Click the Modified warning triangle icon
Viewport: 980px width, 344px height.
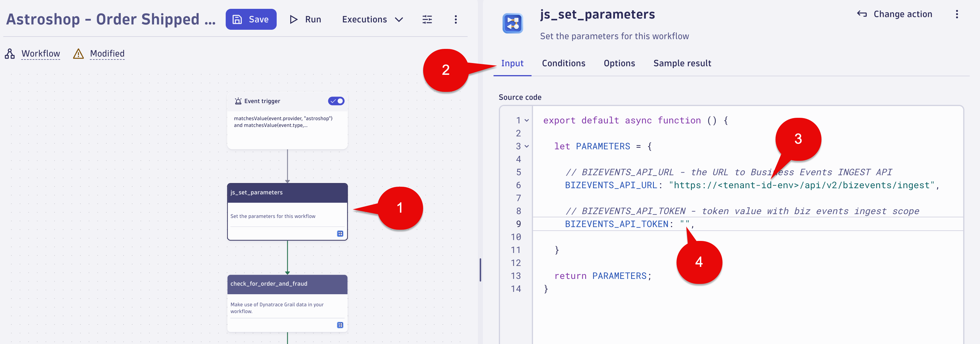[x=78, y=54]
